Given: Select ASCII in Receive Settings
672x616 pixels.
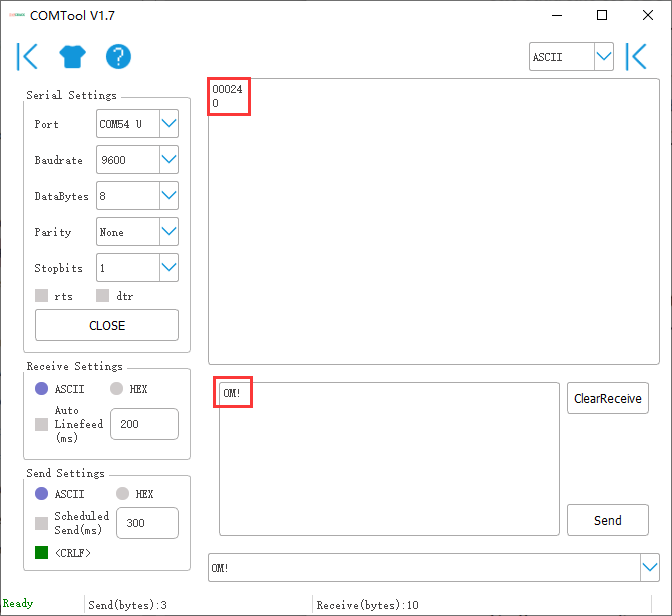Looking at the screenshot, I should point(42,389).
